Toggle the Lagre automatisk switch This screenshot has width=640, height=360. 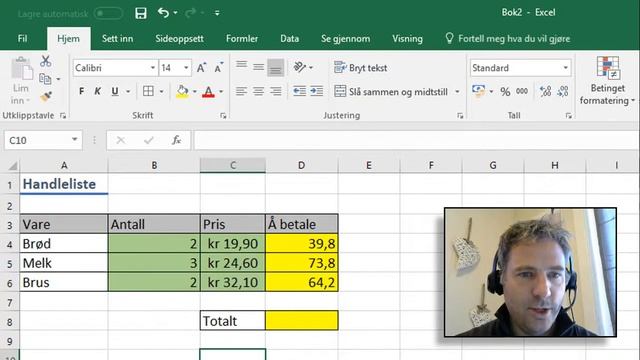(x=108, y=13)
